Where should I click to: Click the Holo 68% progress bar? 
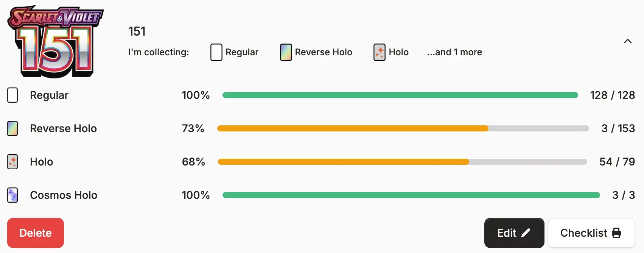(x=403, y=162)
